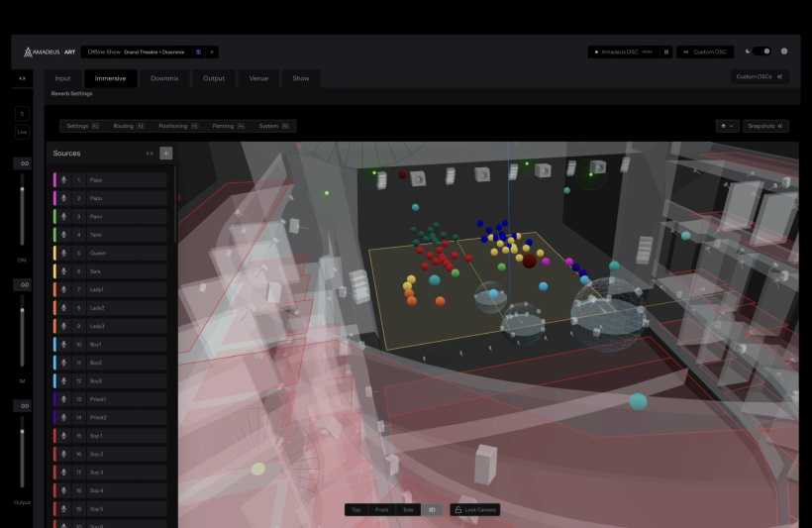The height and width of the screenshot is (528, 812).
Task: Open the display options dropdown beside Snapshots
Action: coord(727,126)
